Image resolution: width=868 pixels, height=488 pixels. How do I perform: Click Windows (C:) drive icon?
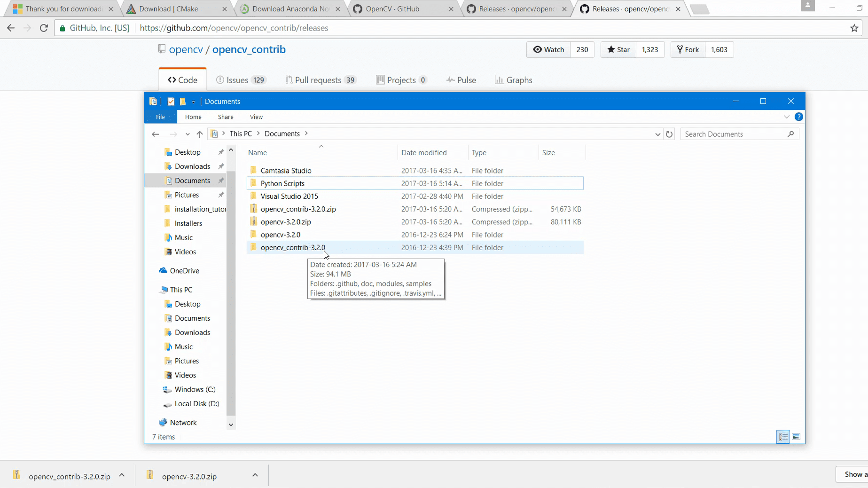point(167,389)
